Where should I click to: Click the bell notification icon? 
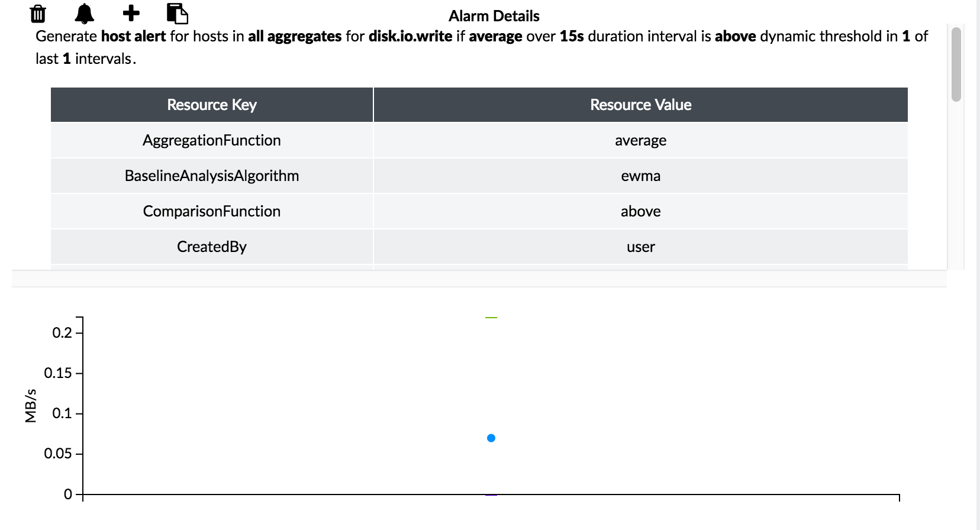tap(84, 13)
